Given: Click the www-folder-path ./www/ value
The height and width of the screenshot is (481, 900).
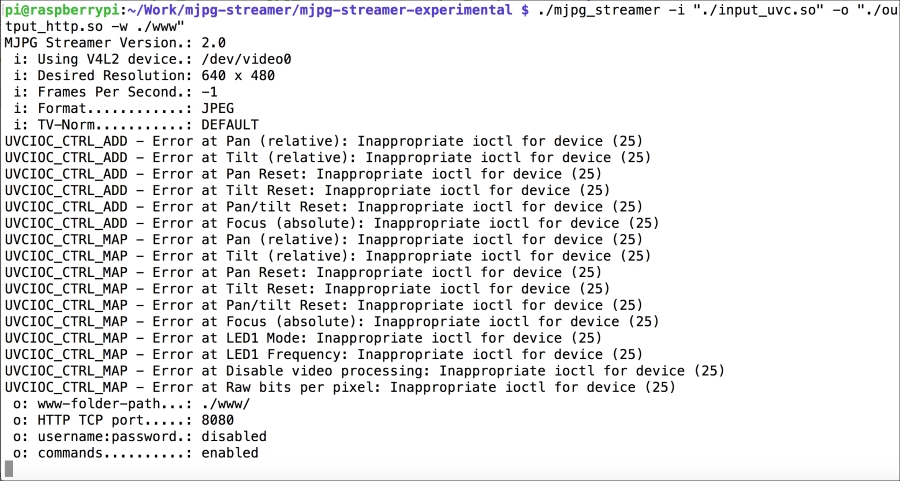Looking at the screenshot, I should point(226,404).
